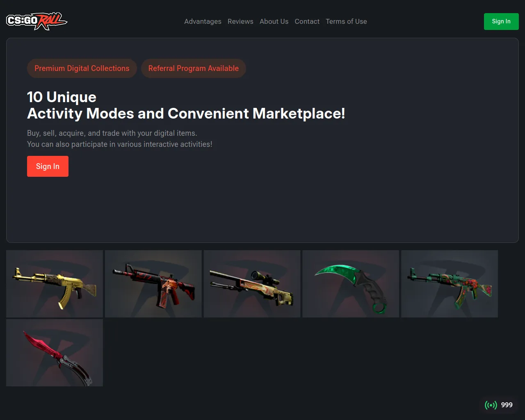525x420 pixels.
Task: Click the 999 online users counter
Action: tap(507, 405)
